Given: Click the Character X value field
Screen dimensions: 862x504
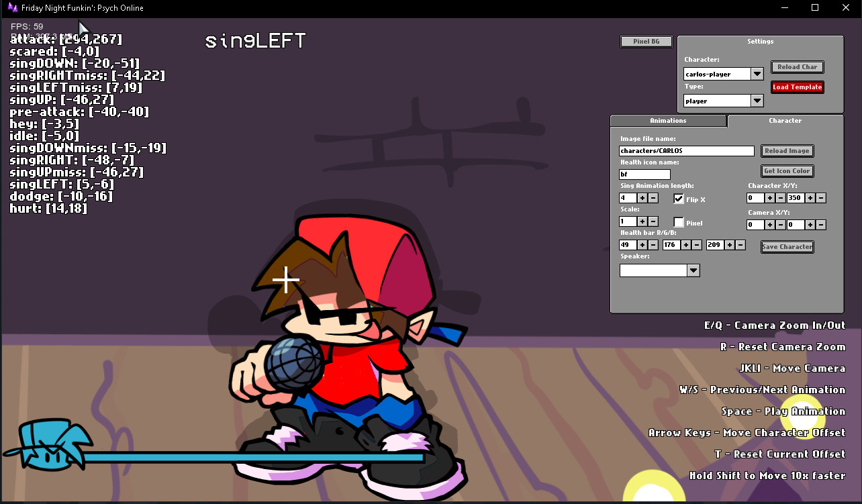Looking at the screenshot, I should pyautogui.click(x=755, y=198).
